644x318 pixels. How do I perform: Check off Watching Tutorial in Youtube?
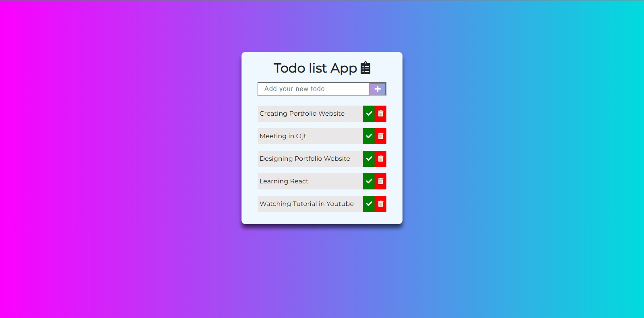[x=369, y=204]
